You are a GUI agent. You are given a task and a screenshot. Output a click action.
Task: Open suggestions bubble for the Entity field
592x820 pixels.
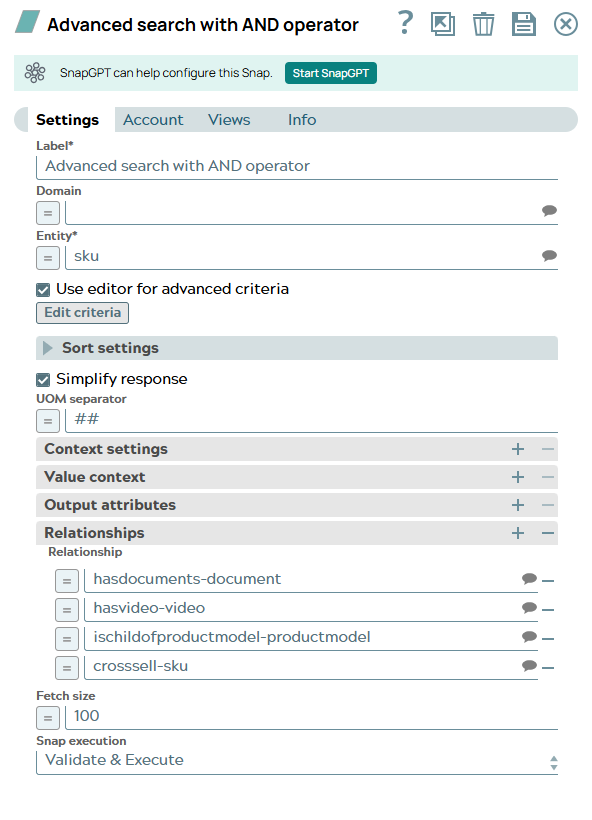pos(549,256)
